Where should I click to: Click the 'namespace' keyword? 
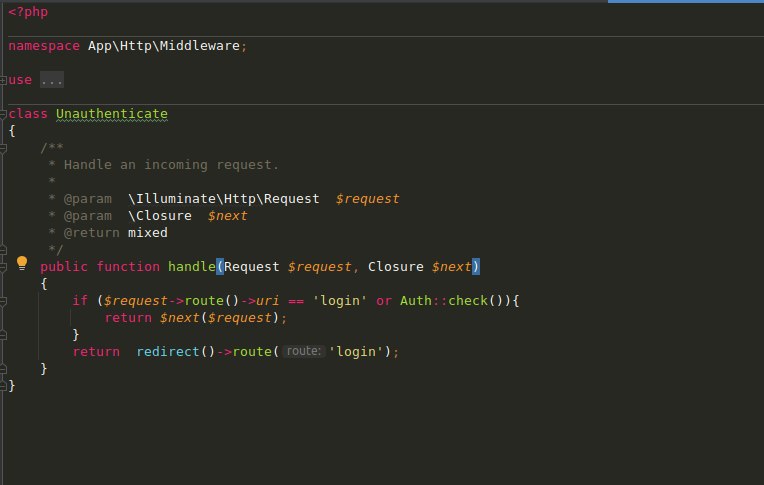click(x=44, y=46)
